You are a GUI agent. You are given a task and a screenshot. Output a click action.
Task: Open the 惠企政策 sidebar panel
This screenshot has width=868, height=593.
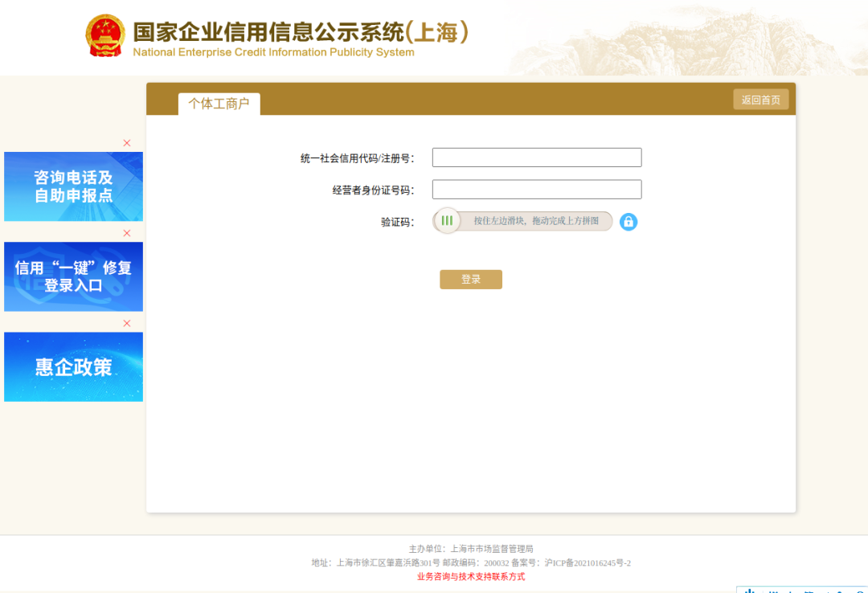coord(73,366)
